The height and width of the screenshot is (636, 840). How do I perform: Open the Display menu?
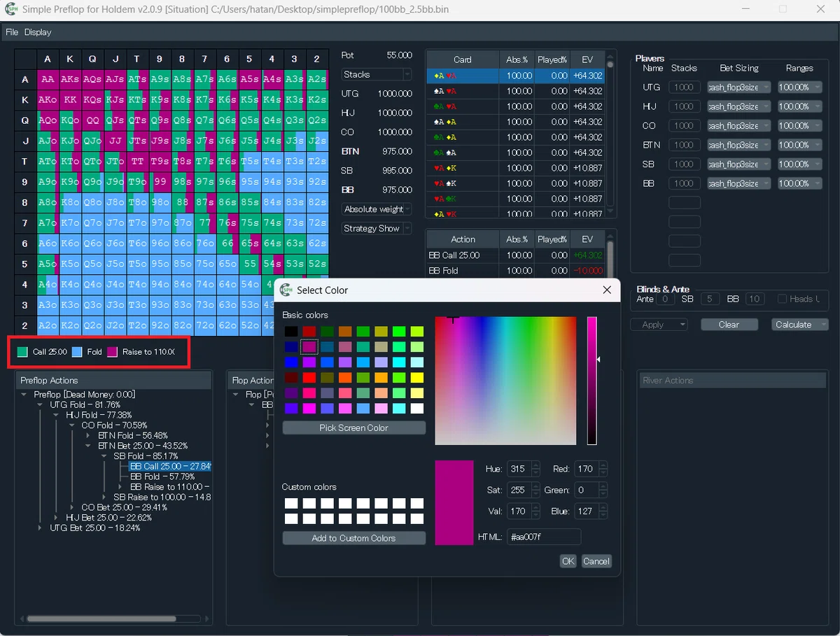(x=38, y=32)
